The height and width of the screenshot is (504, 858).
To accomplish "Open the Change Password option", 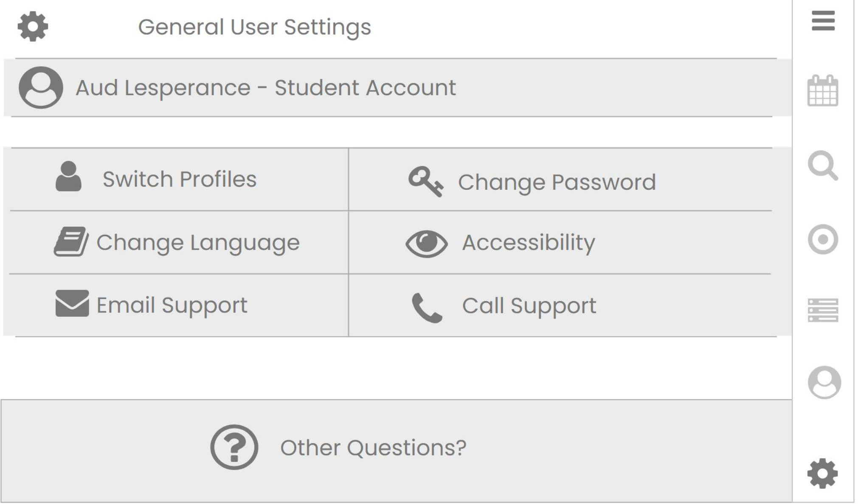I will click(560, 179).
